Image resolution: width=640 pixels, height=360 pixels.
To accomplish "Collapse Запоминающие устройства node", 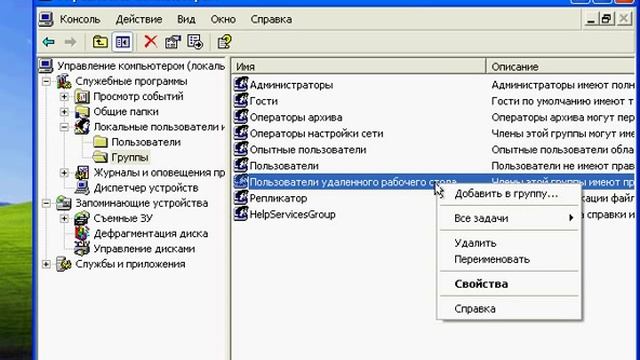I will [x=46, y=203].
